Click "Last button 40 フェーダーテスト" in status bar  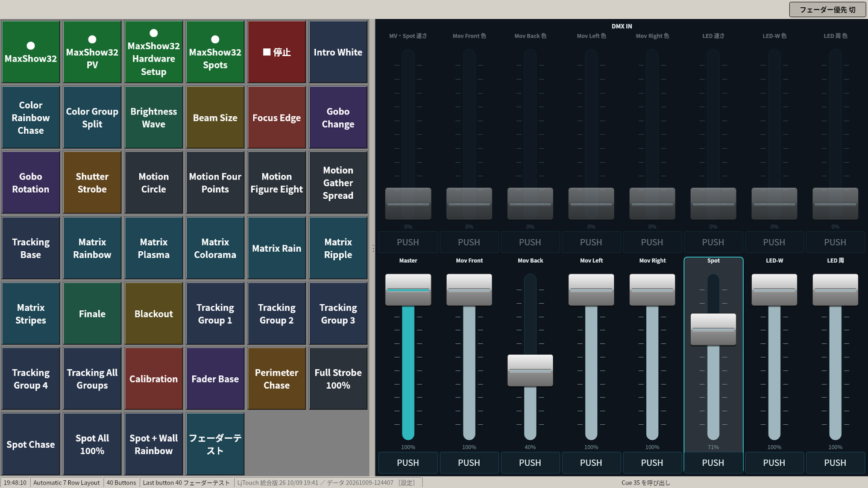pos(186,483)
